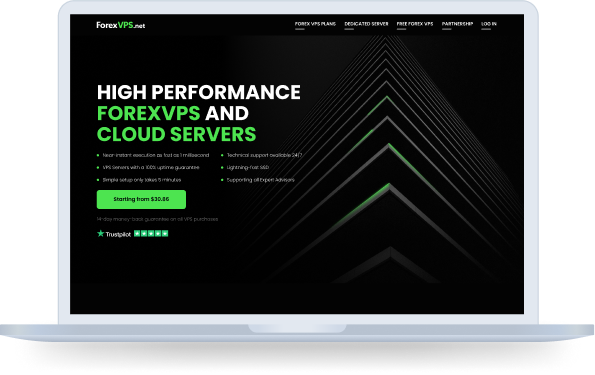
Task: Click the CLOUD SERVERS headline text
Action: point(176,134)
